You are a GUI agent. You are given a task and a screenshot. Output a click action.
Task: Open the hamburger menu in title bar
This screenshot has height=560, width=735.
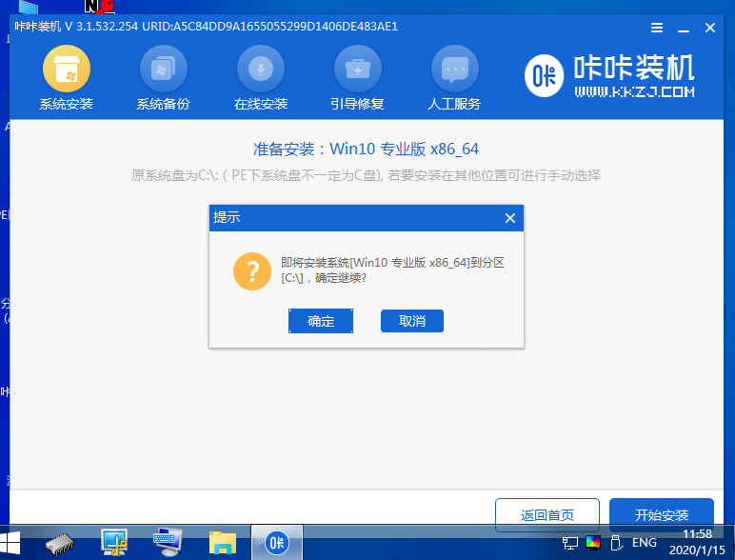(x=657, y=28)
